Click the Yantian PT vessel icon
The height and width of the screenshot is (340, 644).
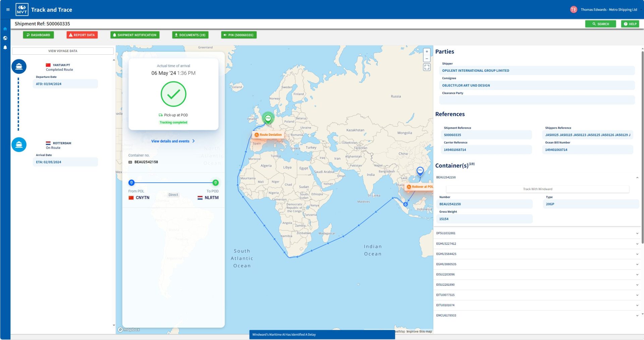19,66
